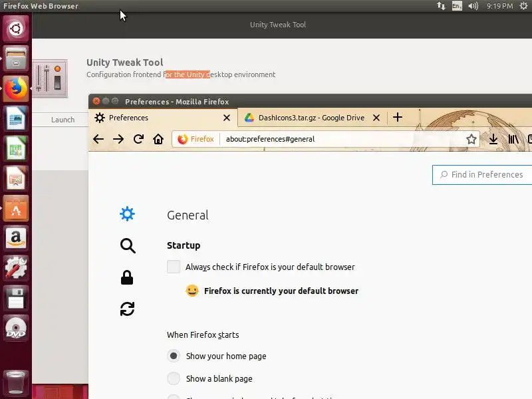Image resolution: width=532 pixels, height=399 pixels.
Task: Click the Firefox icon in the launcher
Action: (15, 88)
